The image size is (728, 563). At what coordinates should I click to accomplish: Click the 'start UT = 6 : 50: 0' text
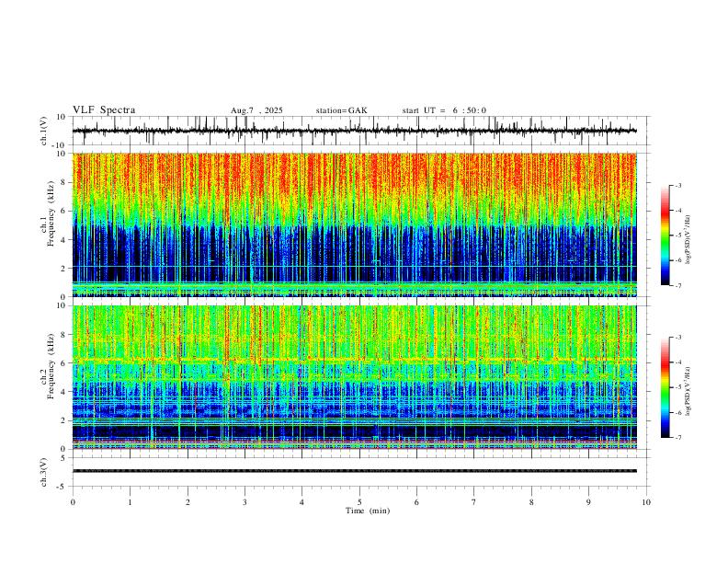coord(444,110)
